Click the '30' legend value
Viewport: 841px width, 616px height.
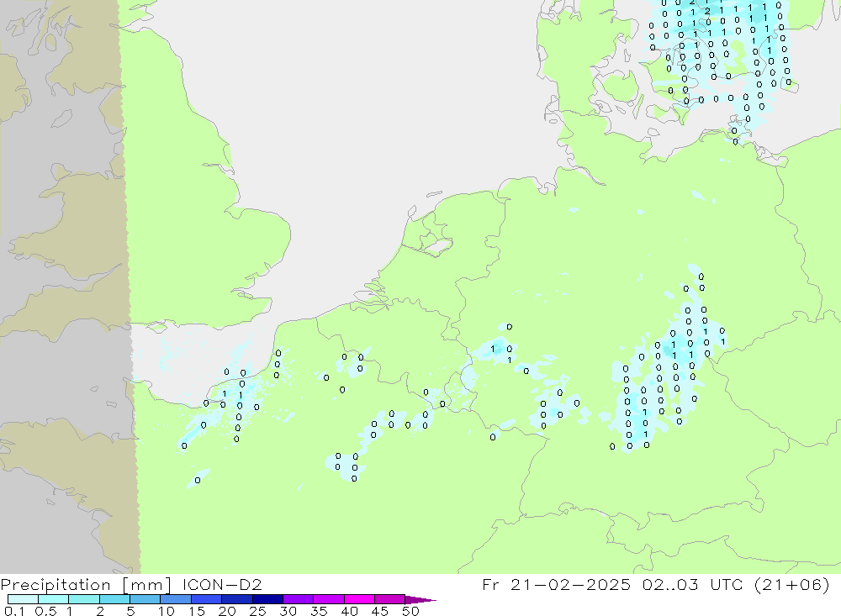pos(288,611)
